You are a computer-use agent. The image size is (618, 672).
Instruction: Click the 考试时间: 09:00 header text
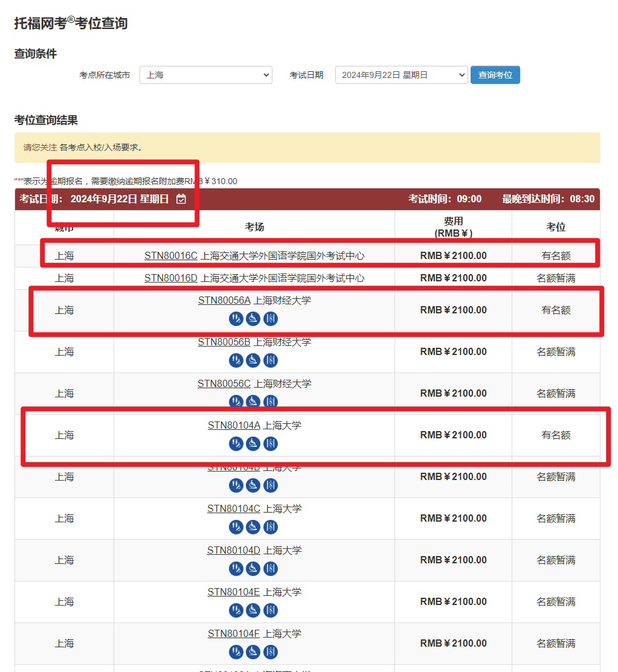pos(445,199)
